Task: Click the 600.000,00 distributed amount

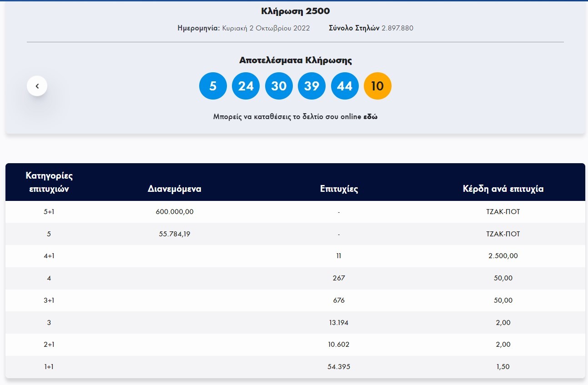Action: [175, 212]
